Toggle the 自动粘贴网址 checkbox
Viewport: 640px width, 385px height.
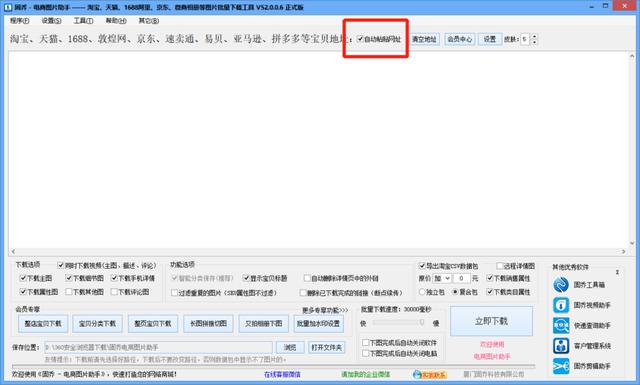click(x=360, y=39)
